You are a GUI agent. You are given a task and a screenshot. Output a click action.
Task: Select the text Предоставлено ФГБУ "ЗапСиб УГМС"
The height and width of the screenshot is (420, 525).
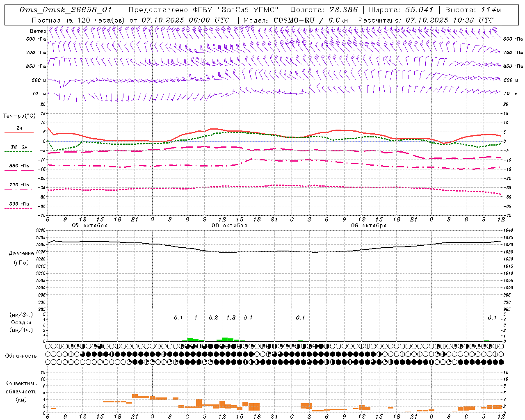coord(203,10)
